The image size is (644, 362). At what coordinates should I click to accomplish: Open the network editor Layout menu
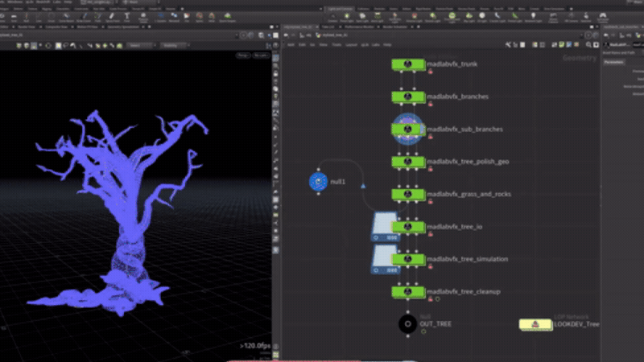point(351,45)
